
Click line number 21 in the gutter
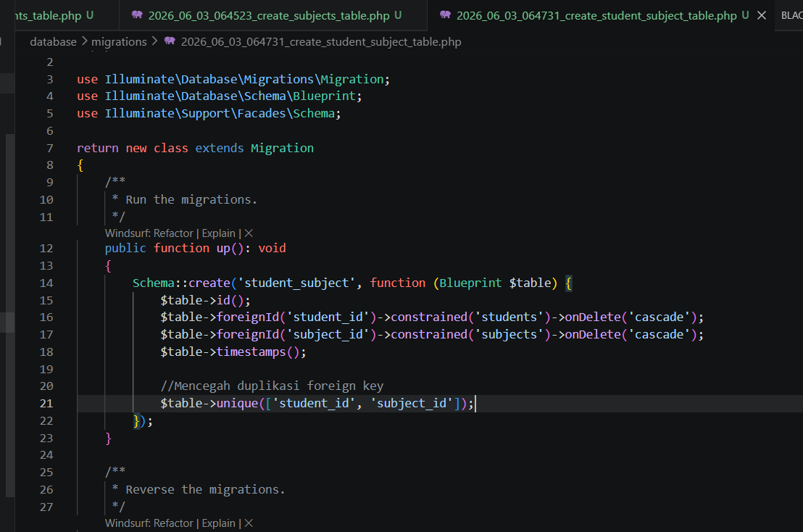click(46, 404)
